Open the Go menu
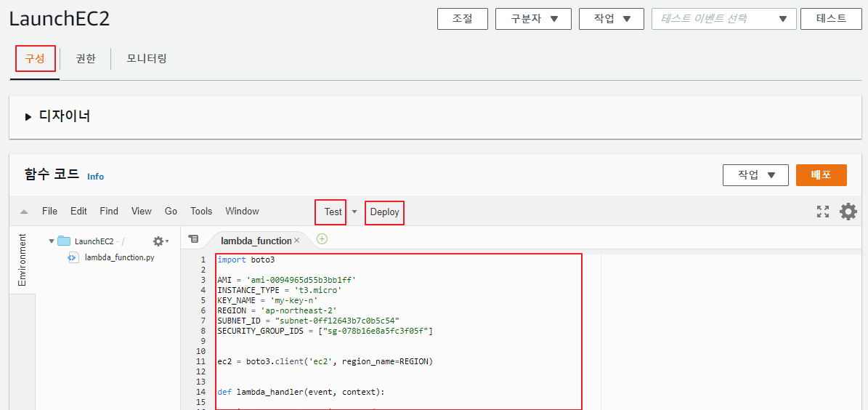 point(171,211)
